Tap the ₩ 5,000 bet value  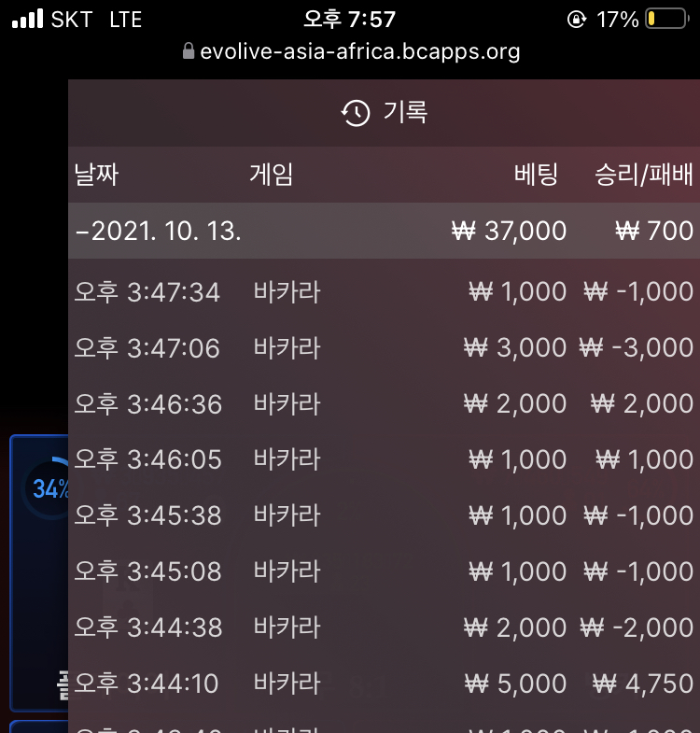click(x=515, y=684)
